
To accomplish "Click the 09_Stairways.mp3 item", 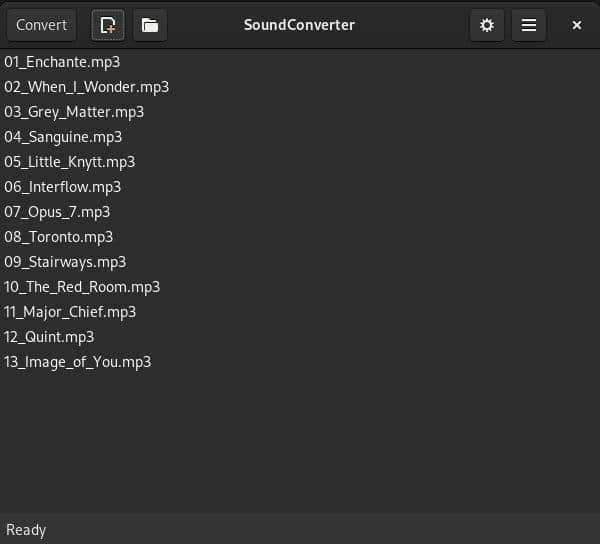I will click(65, 262).
